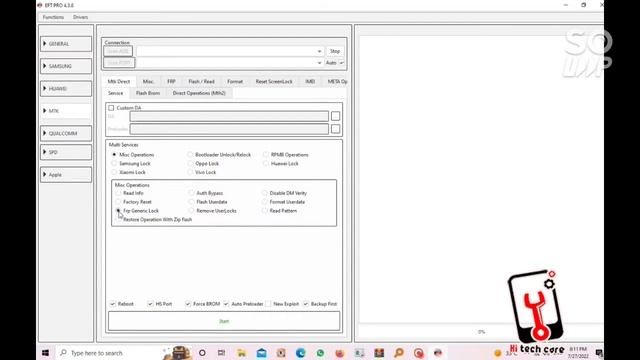Select Vivo Lock radio button
The width and height of the screenshot is (640, 360).
coord(190,172)
